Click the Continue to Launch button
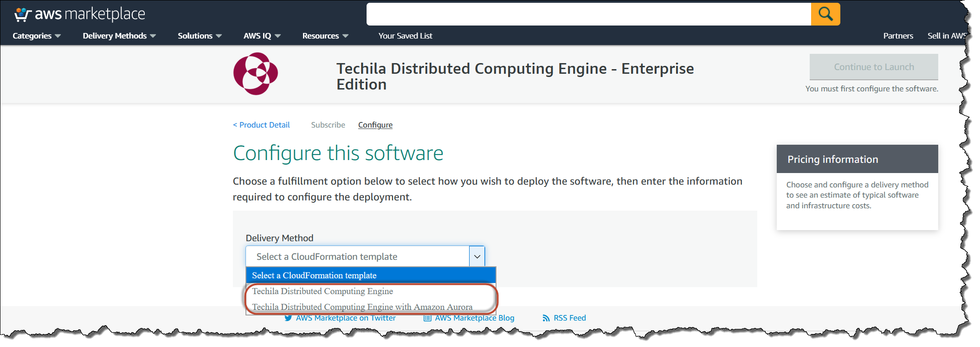Screen dimensions: 980x347 (x=873, y=67)
